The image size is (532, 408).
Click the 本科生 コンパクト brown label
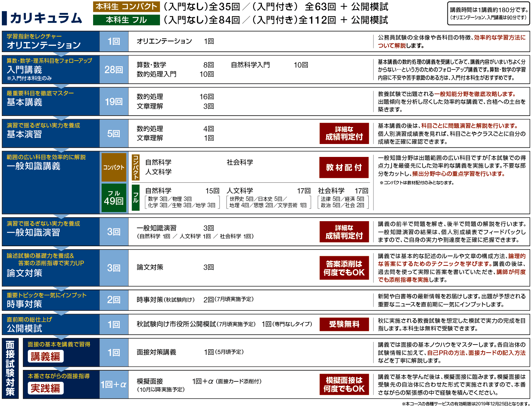point(126,7)
